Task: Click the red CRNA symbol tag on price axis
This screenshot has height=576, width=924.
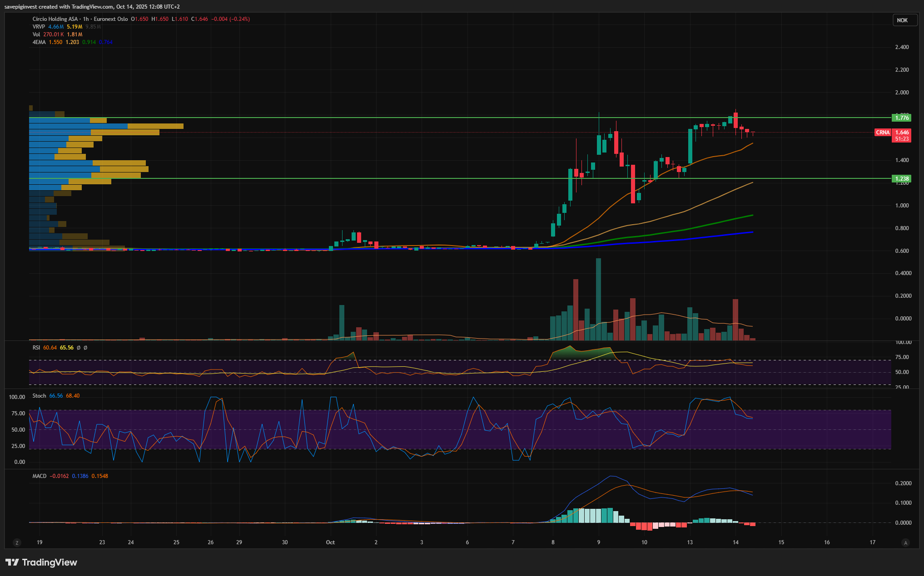Action: (x=883, y=133)
